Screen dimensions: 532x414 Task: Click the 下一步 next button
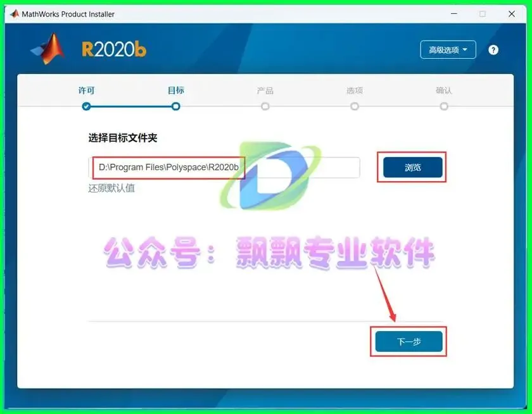pos(409,341)
